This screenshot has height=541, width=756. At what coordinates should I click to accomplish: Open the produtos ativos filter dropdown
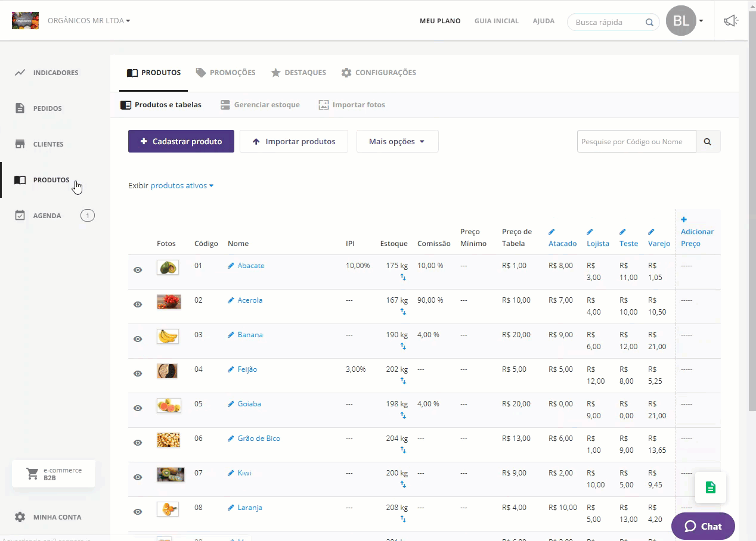[182, 186]
